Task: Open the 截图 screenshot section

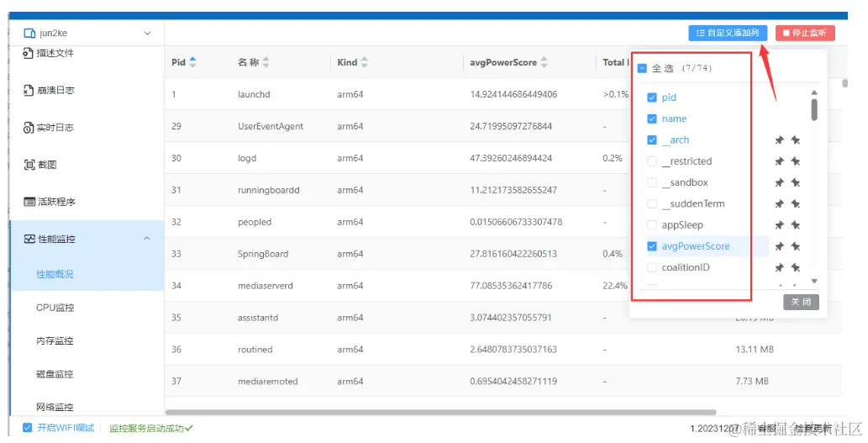Action: click(39, 165)
